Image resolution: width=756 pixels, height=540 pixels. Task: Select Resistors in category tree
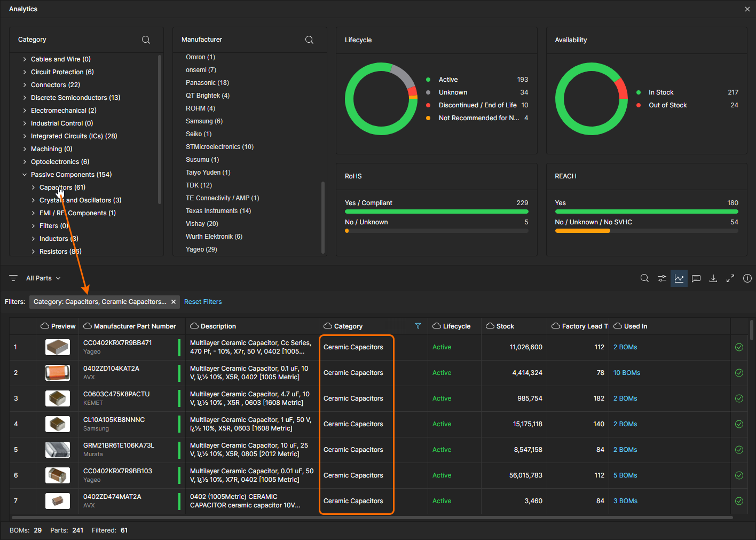pos(53,252)
